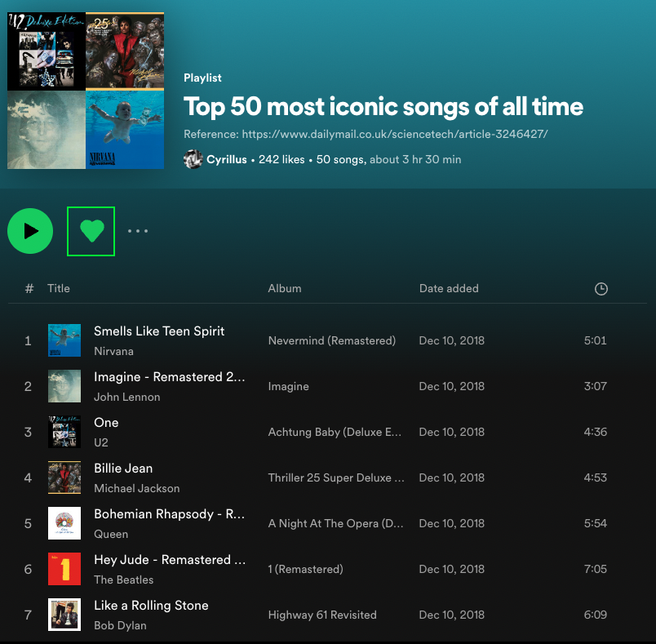Image resolution: width=656 pixels, height=644 pixels.
Task: Click The Beatles 1 album art thumbnail
Action: (64, 569)
